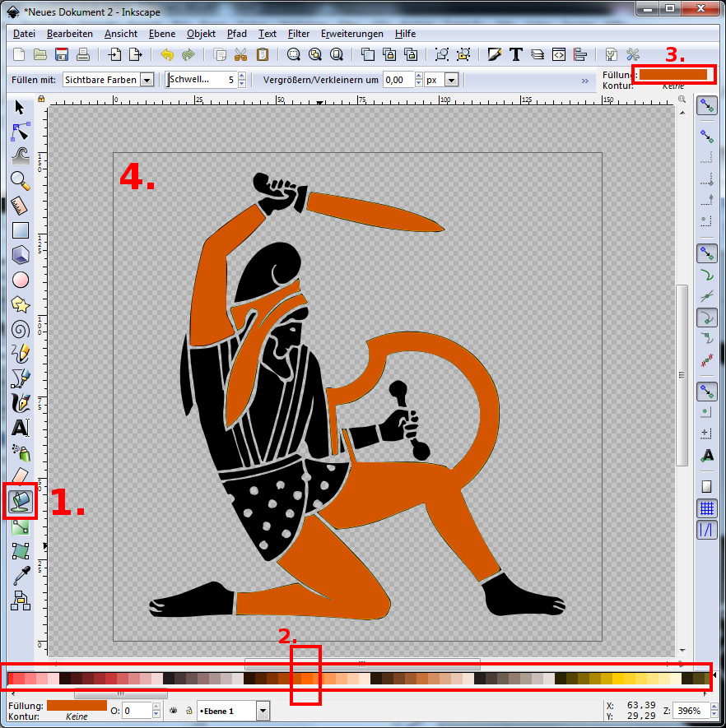This screenshot has height=728, width=726.
Task: Select the 3D box tool
Action: coord(21,255)
